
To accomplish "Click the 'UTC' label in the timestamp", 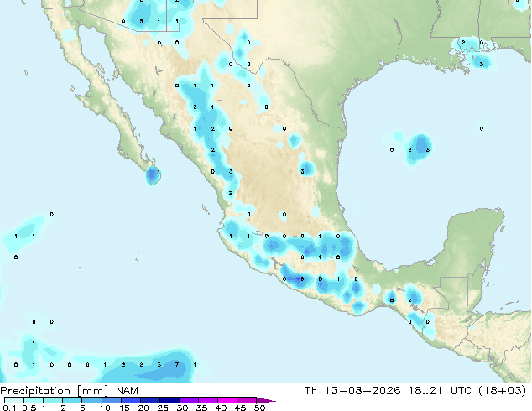I will pos(461,391).
